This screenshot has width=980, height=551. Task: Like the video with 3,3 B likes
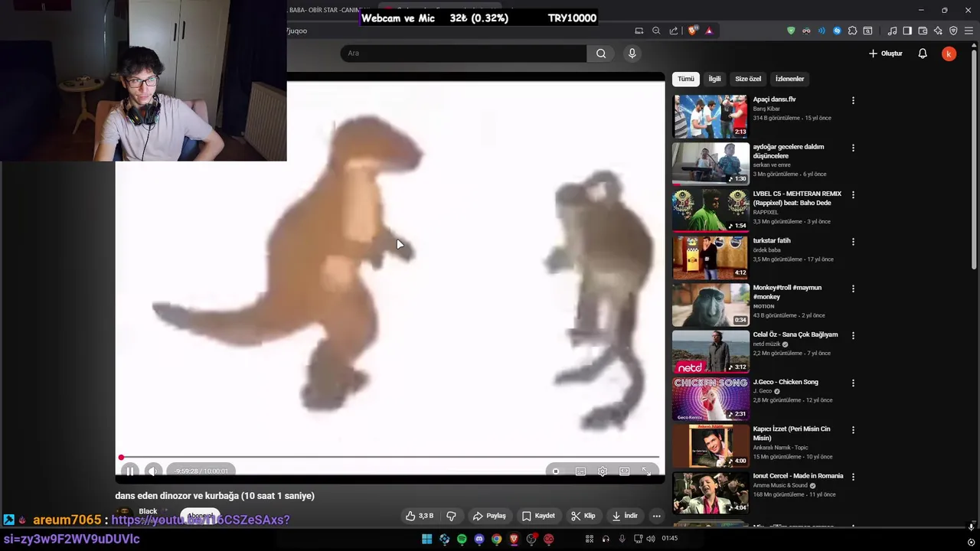419,516
